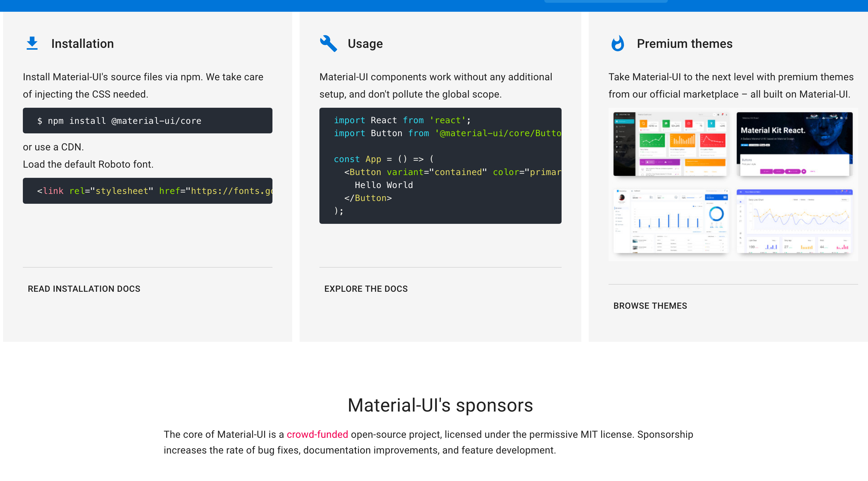This screenshot has height=481, width=868.
Task: Click the import Button code line
Action: tap(448, 133)
